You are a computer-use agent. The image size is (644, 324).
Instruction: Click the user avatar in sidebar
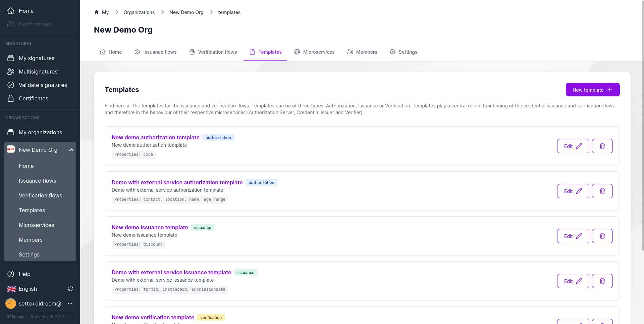coord(11,304)
